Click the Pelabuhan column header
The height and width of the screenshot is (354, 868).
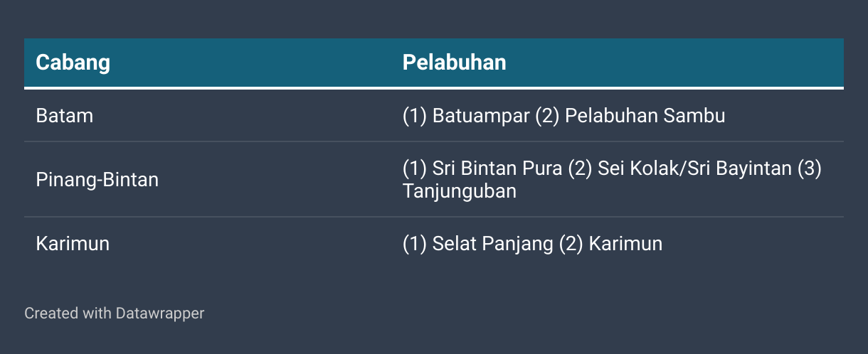[455, 63]
